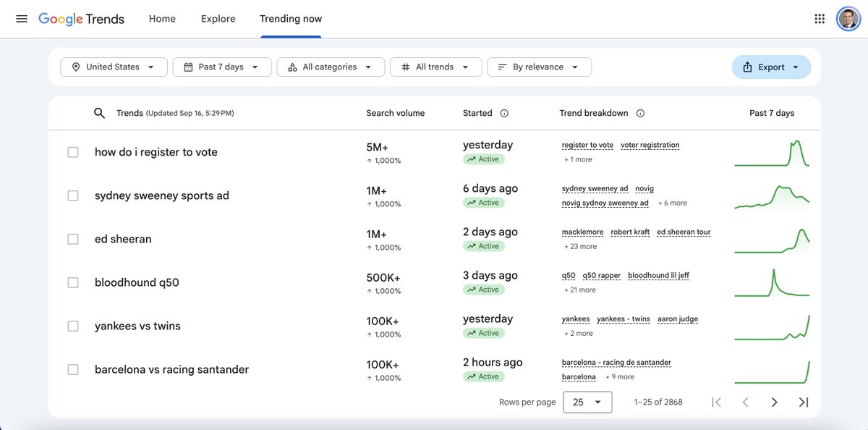Click the 5M+ search volume value
Viewport: 868px width, 430px height.
(378, 147)
